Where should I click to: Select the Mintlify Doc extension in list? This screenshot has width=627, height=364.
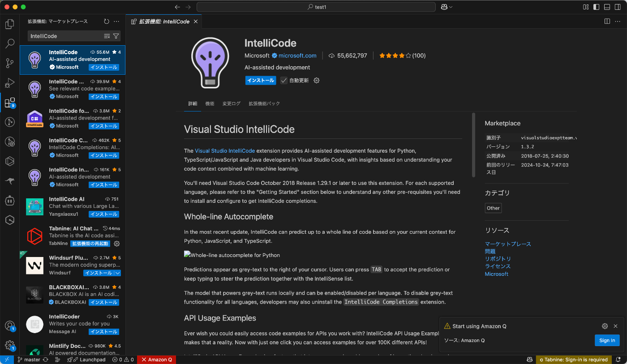pos(73,350)
